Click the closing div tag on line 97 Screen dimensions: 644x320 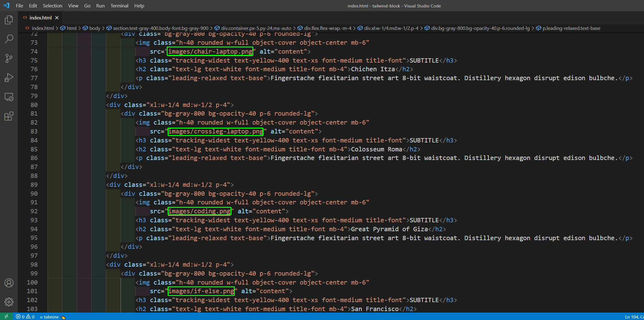tap(117, 256)
